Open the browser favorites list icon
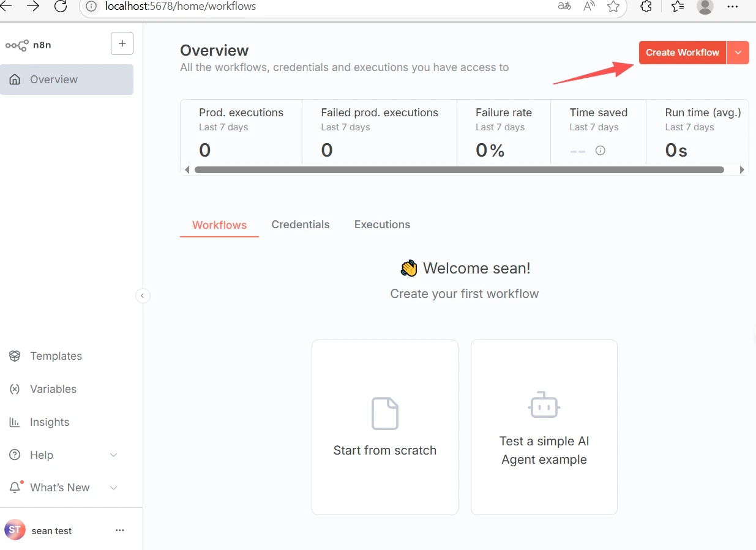This screenshot has height=550, width=756. tap(677, 7)
